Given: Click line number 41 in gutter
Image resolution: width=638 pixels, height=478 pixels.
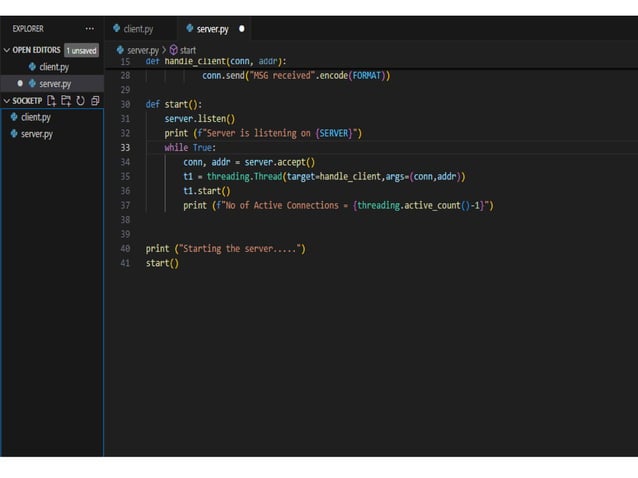Looking at the screenshot, I should (x=125, y=263).
